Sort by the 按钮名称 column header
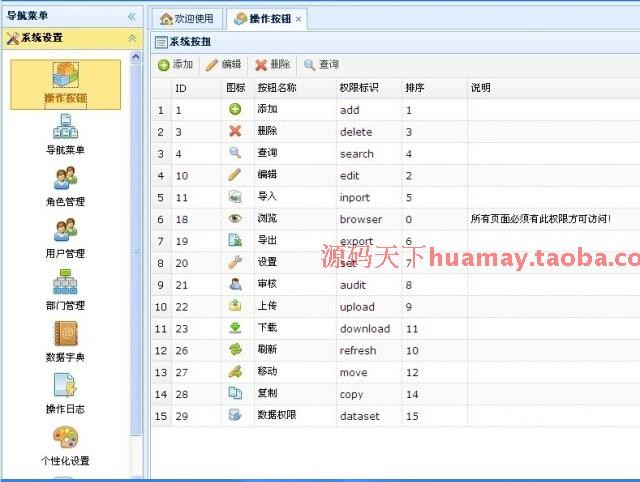The height and width of the screenshot is (482, 640). pos(296,88)
